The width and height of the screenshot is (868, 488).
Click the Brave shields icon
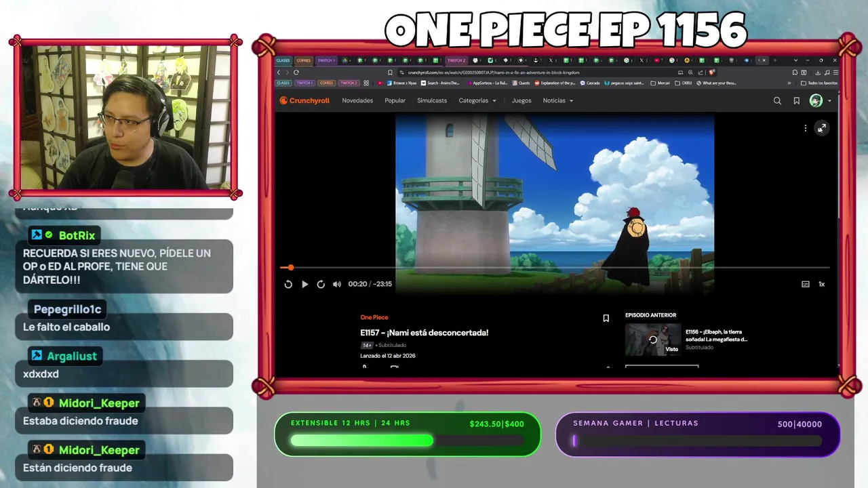coord(712,72)
